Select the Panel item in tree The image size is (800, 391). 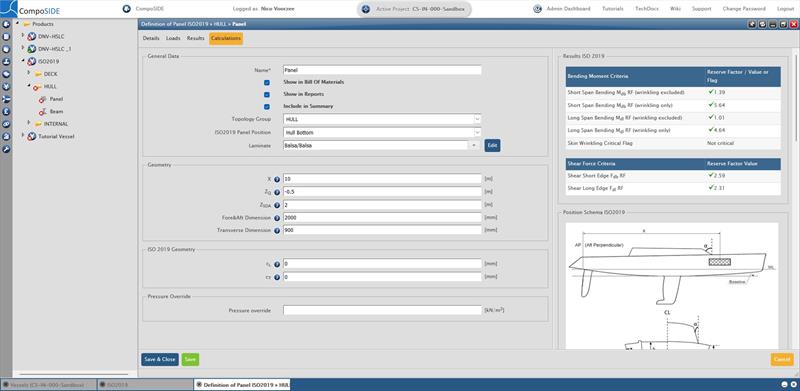point(57,99)
